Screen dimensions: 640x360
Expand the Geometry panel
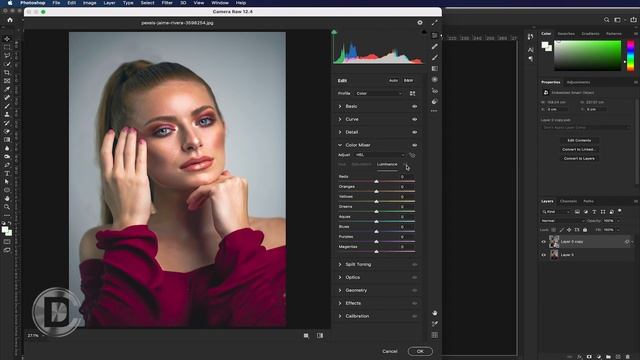coord(340,290)
